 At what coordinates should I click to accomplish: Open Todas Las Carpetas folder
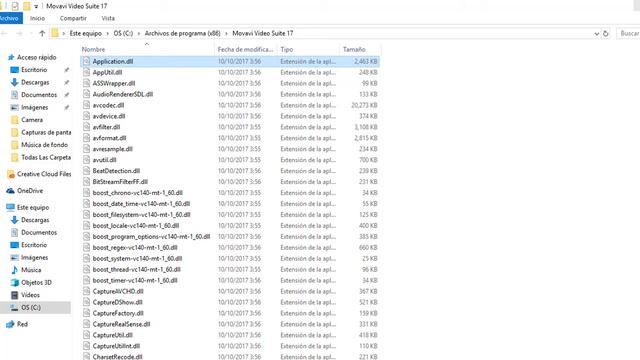46,158
